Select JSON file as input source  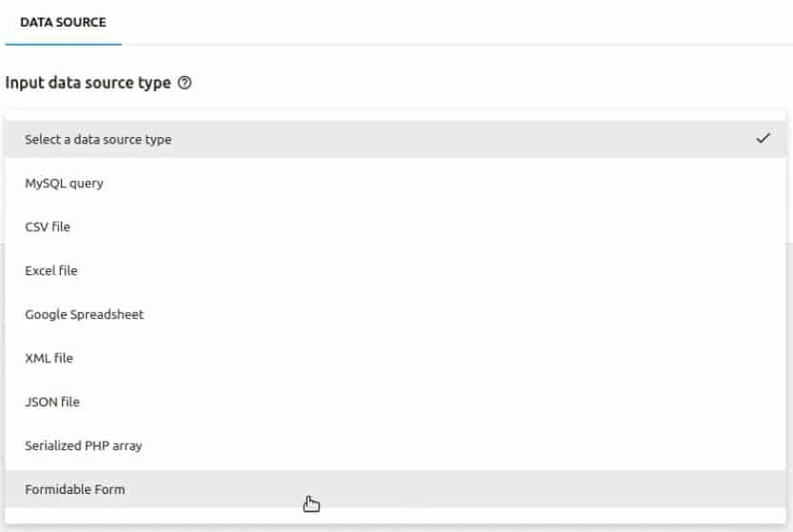pyautogui.click(x=395, y=402)
